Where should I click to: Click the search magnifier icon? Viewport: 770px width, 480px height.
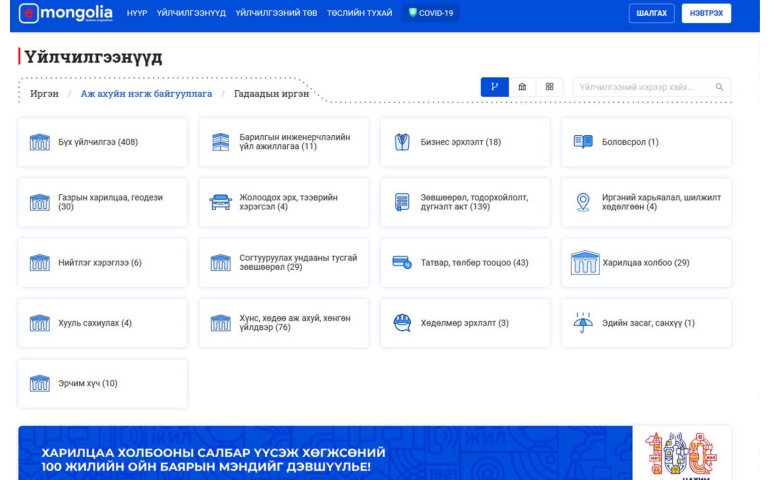719,87
